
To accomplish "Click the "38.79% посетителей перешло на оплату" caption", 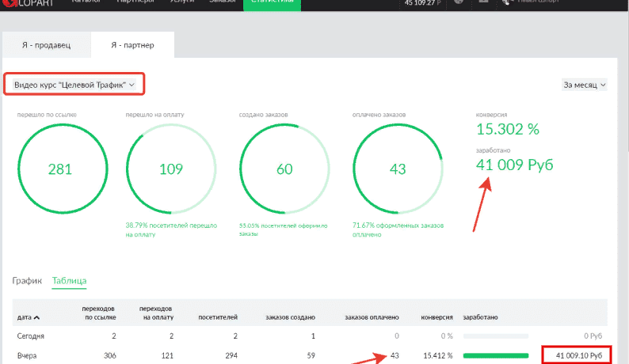I will [171, 229].
